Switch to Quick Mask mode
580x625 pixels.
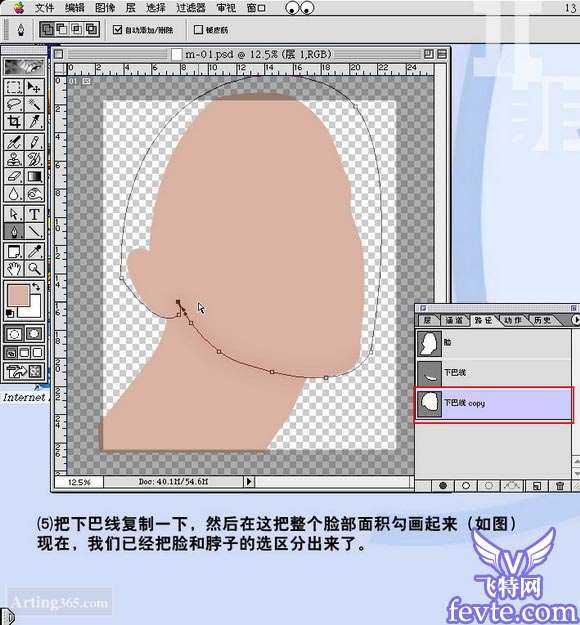click(x=34, y=334)
